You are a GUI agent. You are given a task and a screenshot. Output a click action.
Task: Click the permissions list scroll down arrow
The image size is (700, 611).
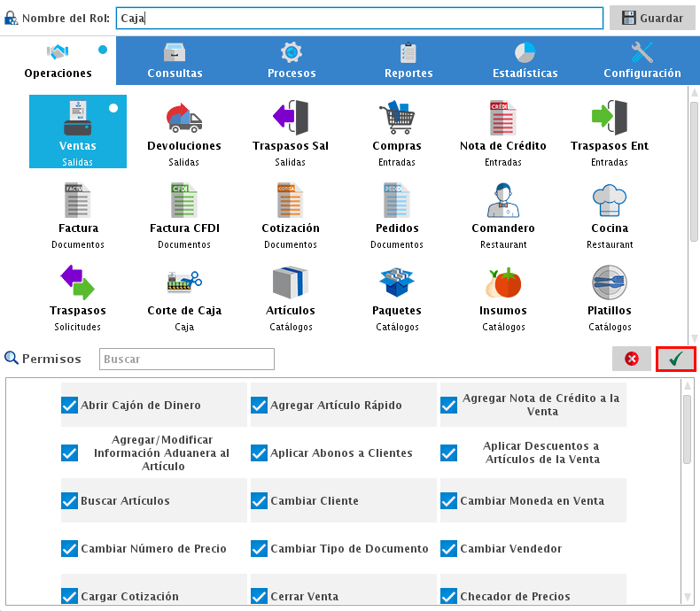pos(688,598)
